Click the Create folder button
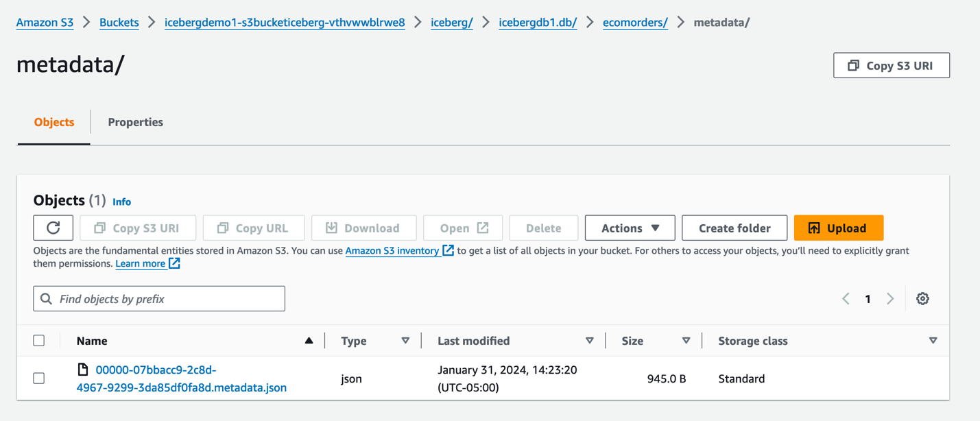The width and height of the screenshot is (980, 421). click(x=734, y=228)
